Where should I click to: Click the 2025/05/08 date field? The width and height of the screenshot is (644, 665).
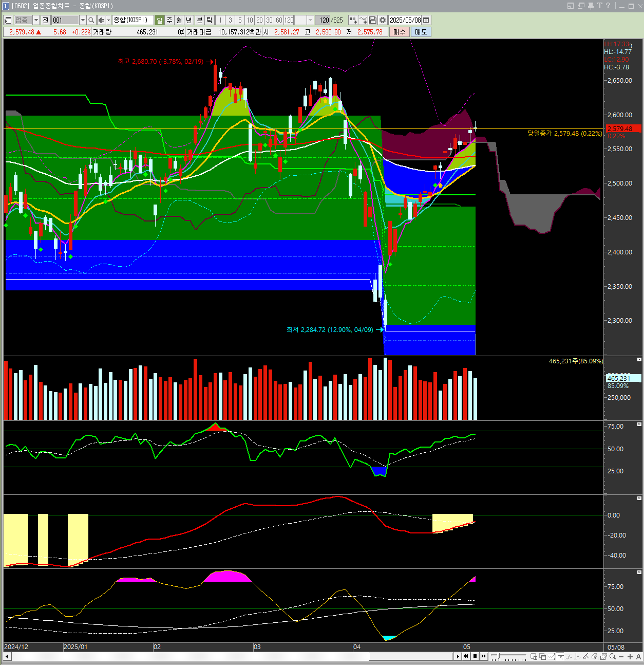405,20
